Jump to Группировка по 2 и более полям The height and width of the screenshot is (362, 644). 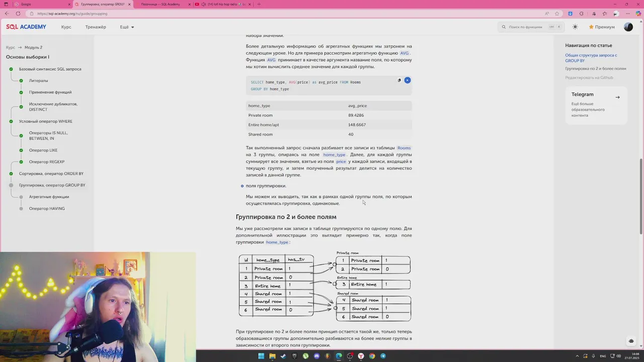(596, 68)
